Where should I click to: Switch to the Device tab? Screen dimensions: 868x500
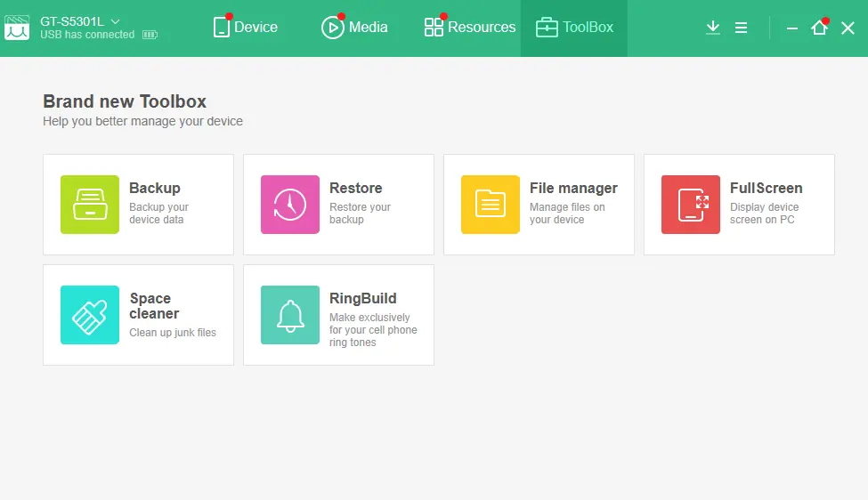(x=245, y=27)
